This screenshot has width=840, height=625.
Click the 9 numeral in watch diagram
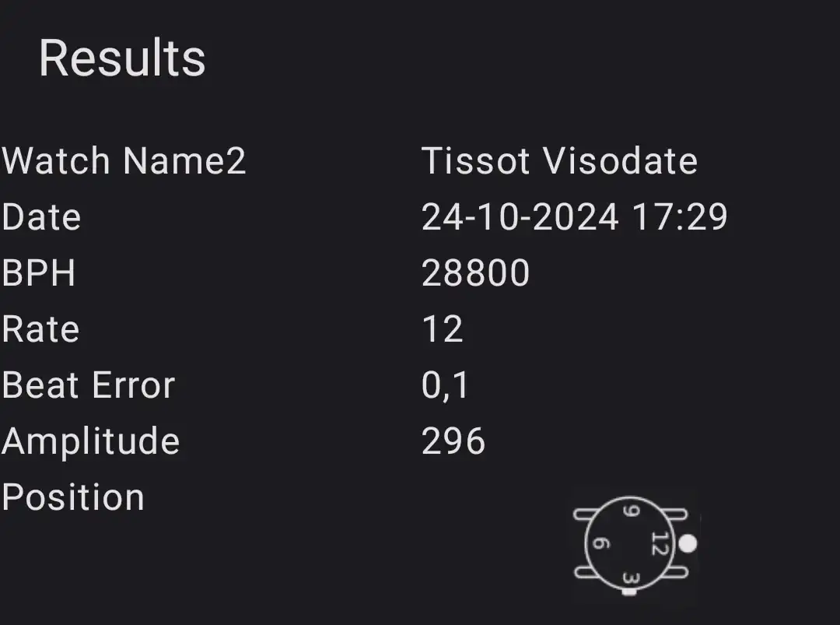[632, 511]
